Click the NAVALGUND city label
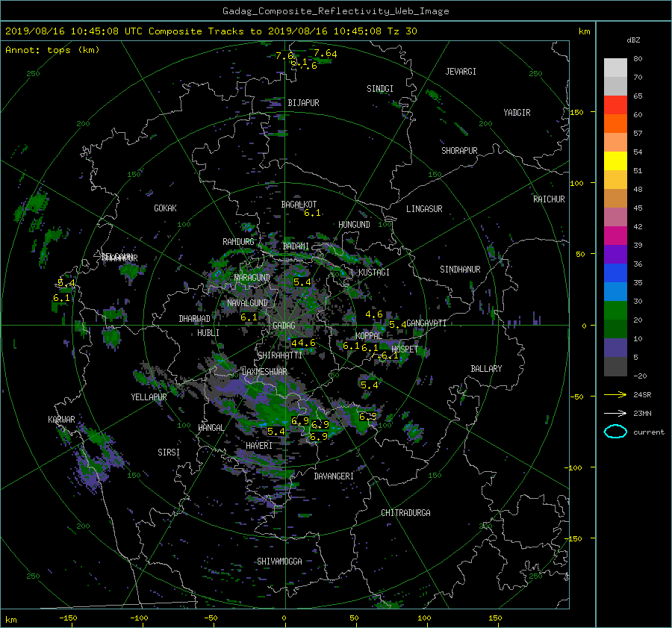672x628 pixels. [247, 303]
